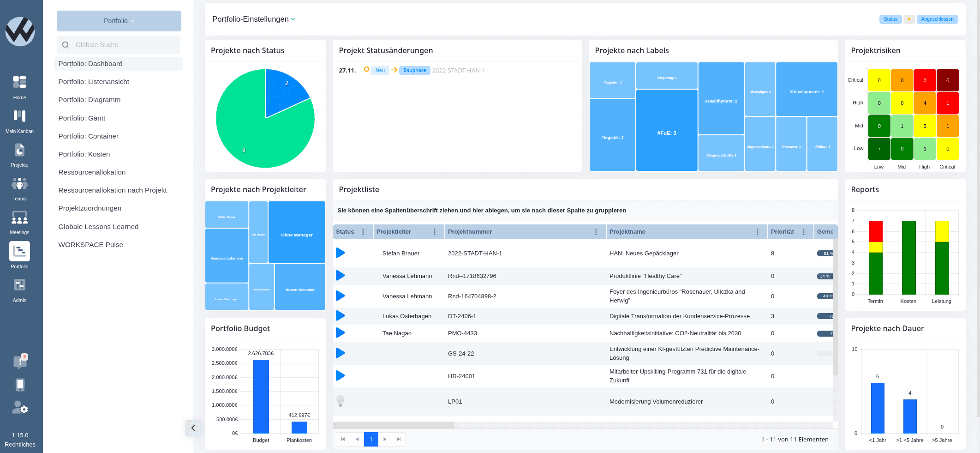Collapse the side menu with the chevron arrow
The height and width of the screenshot is (453, 980).
pyautogui.click(x=193, y=428)
